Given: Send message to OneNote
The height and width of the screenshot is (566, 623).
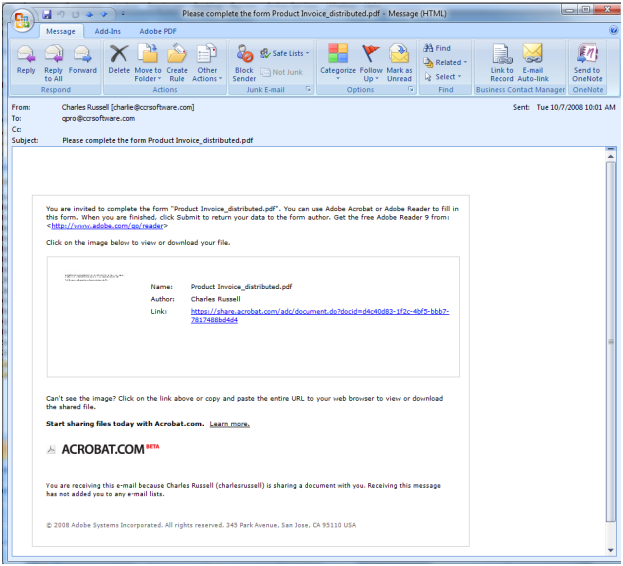Looking at the screenshot, I should point(587,63).
